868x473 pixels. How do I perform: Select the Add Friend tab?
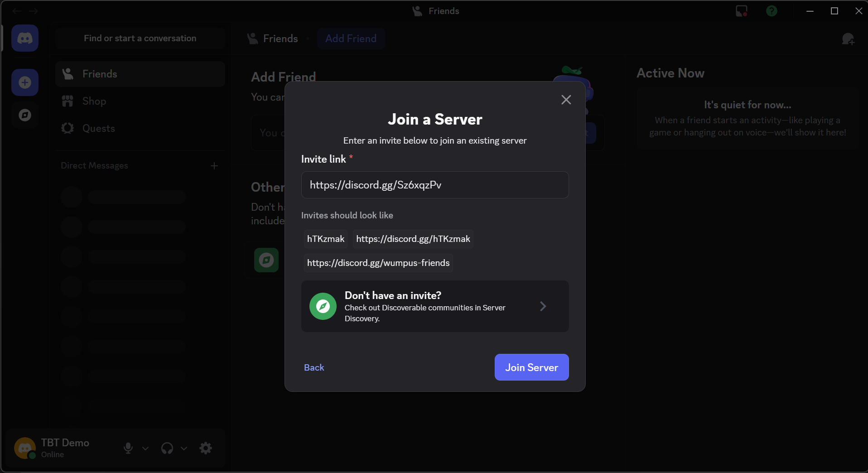click(351, 39)
